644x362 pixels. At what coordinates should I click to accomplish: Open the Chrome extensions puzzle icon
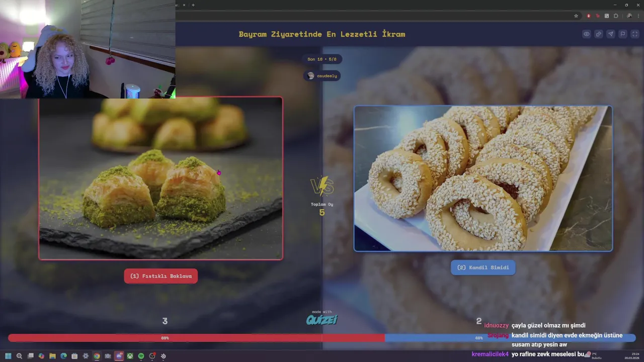point(616,16)
